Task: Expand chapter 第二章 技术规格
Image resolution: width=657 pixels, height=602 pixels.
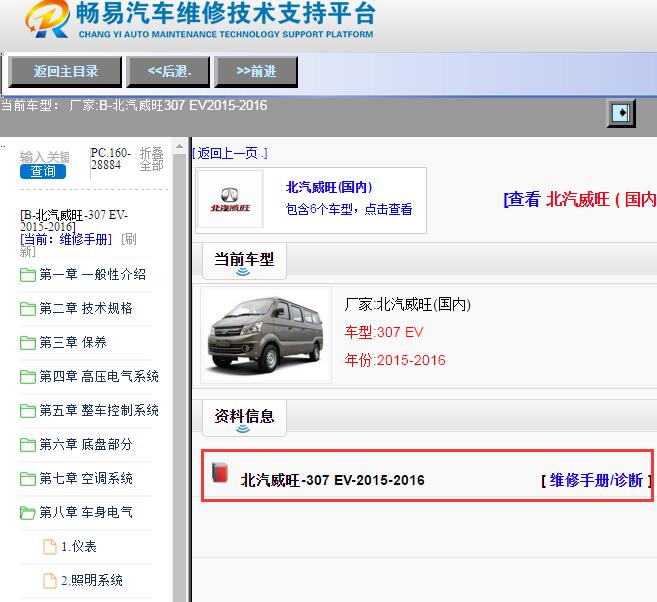Action: 86,308
